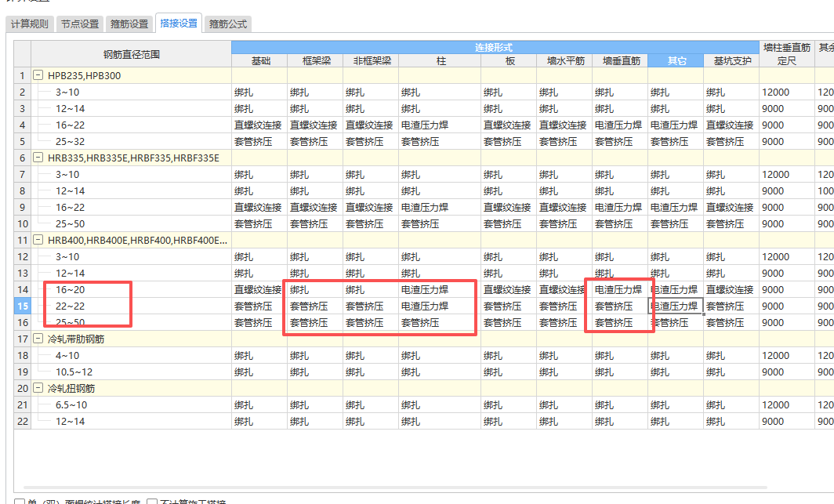Click row 18 板 cell 绑扎

click(509, 356)
